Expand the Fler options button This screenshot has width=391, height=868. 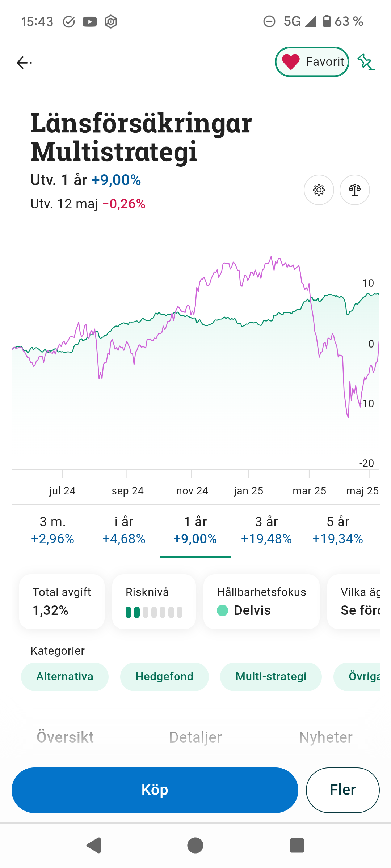pyautogui.click(x=342, y=790)
